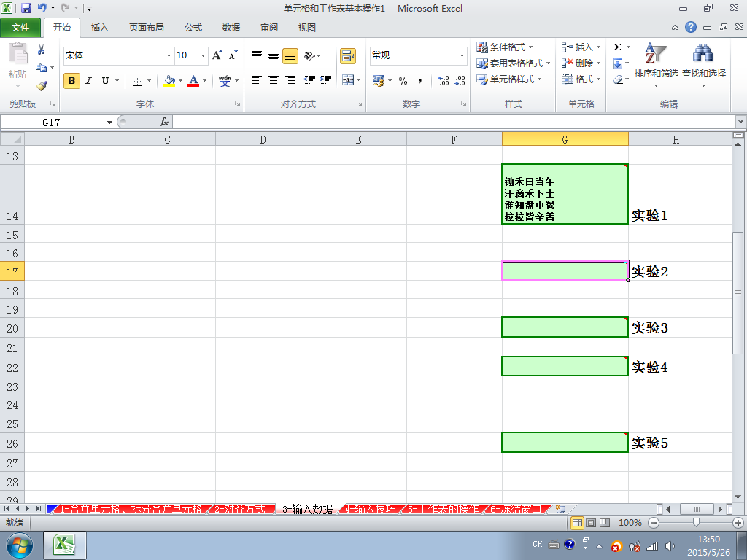Screen dimensions: 747x560
Task: Expand the formula bar
Action: 741,122
